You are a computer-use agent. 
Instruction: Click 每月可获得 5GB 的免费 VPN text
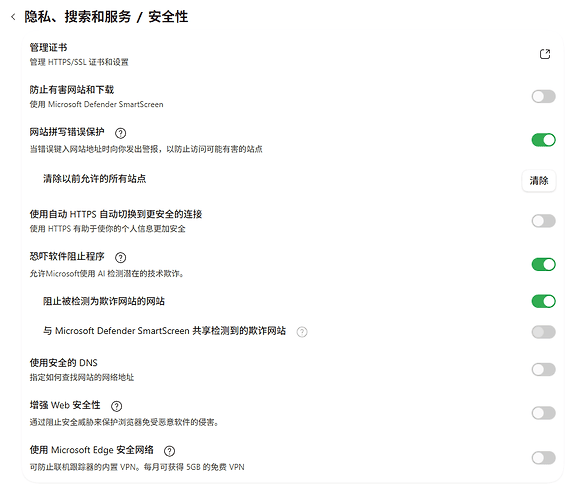[194, 467]
